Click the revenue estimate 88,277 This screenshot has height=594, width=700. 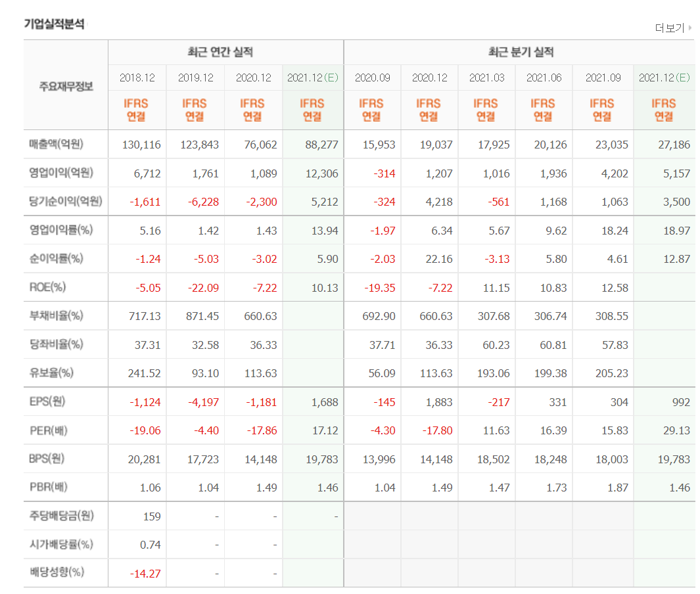pos(322,145)
